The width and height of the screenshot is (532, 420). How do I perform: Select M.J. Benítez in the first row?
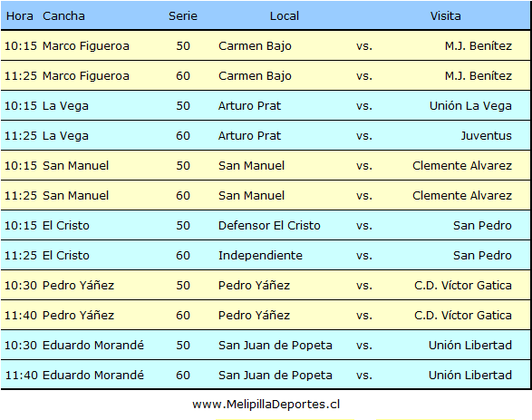click(x=479, y=46)
